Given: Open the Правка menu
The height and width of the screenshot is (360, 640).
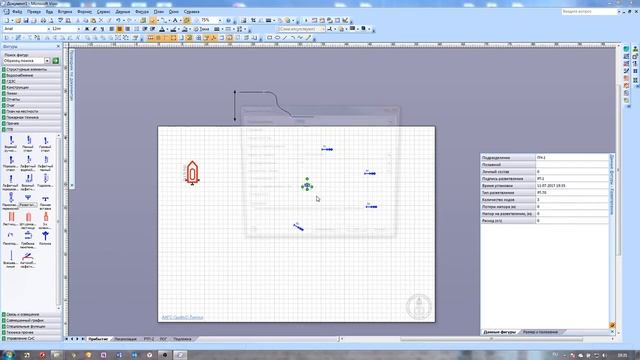Looking at the screenshot, I should coord(34,12).
